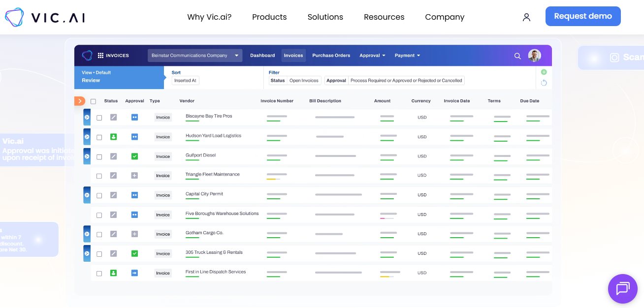Click the search magnifier in Invoices header

pos(517,56)
